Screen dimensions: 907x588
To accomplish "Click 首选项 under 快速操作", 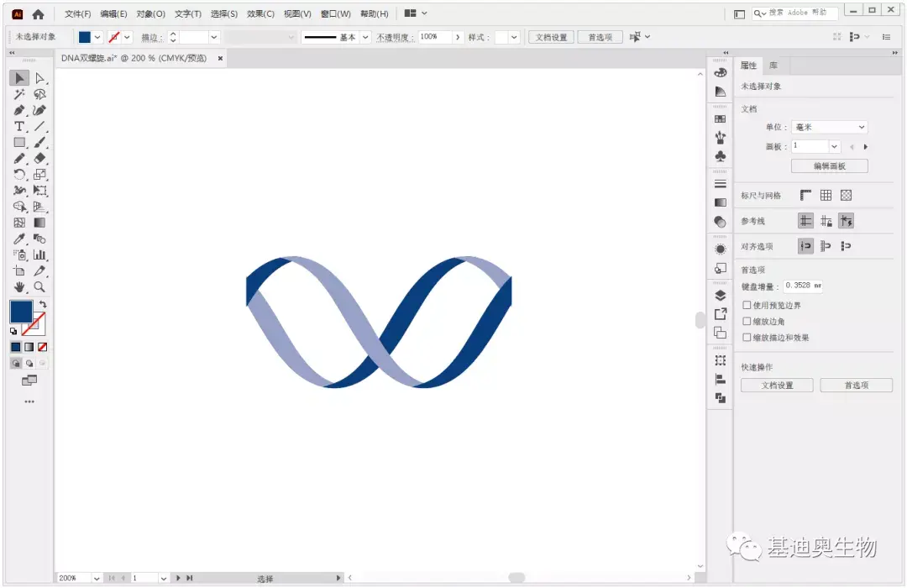I will [x=856, y=386].
